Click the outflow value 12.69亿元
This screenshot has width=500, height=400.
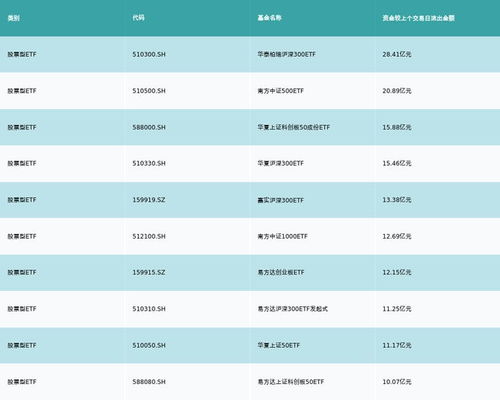pos(397,236)
